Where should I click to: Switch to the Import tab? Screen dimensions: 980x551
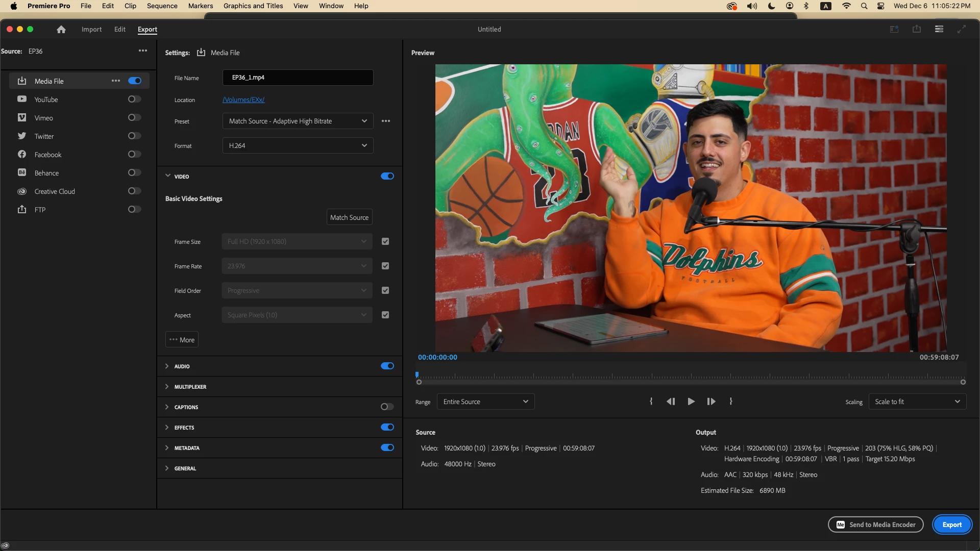click(x=91, y=30)
